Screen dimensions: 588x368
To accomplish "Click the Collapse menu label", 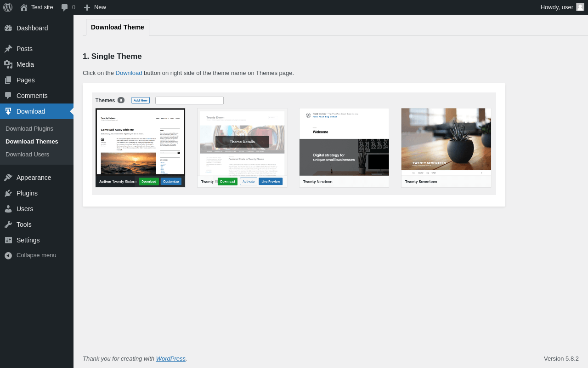I will [36, 255].
